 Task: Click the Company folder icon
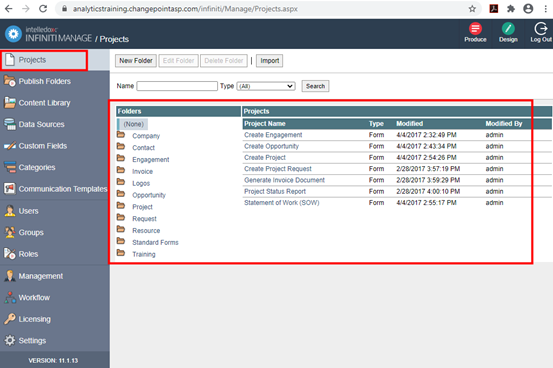click(121, 135)
